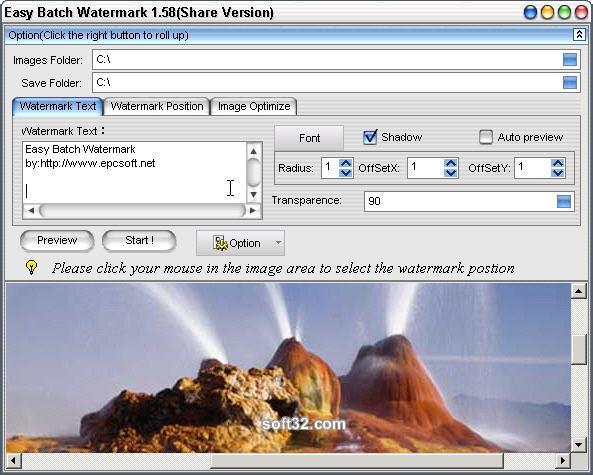Enable the Auto preview checkbox
Screen dimensions: 593x475
[486, 137]
